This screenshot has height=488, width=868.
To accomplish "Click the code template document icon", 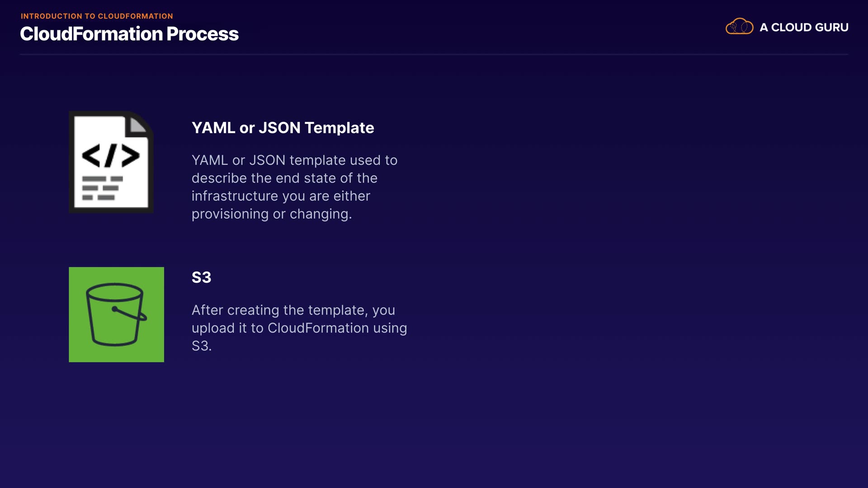I will pos(111,162).
